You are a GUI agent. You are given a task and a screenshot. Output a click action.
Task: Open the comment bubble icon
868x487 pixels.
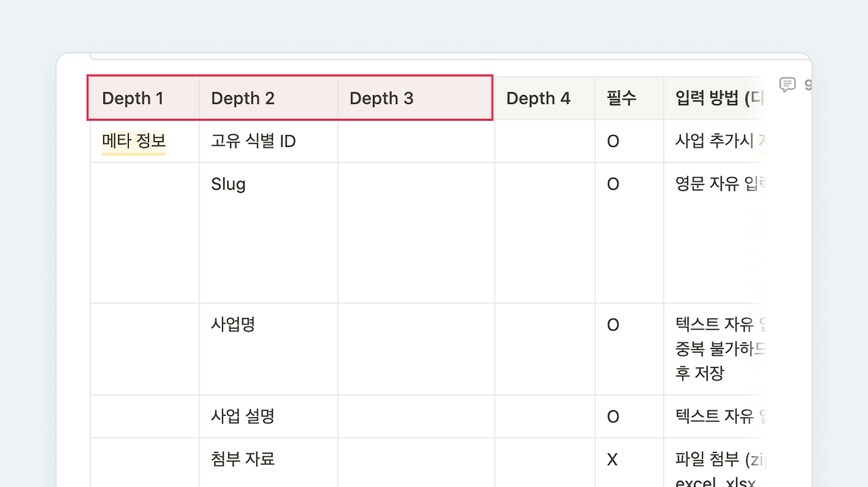(787, 85)
